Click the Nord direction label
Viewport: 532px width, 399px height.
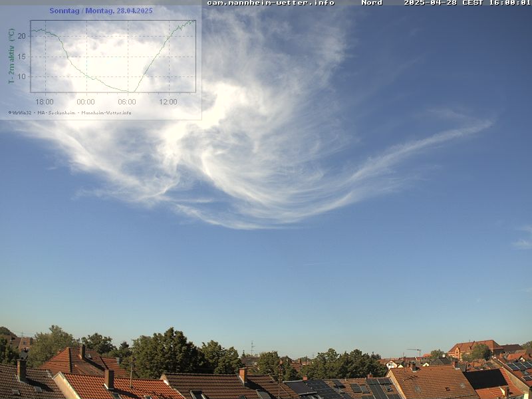click(372, 3)
